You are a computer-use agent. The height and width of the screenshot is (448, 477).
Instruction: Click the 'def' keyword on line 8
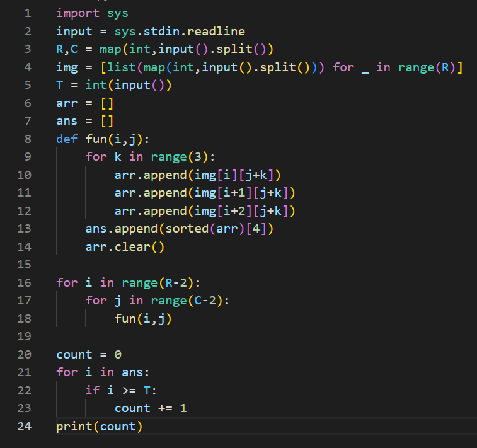click(x=67, y=139)
